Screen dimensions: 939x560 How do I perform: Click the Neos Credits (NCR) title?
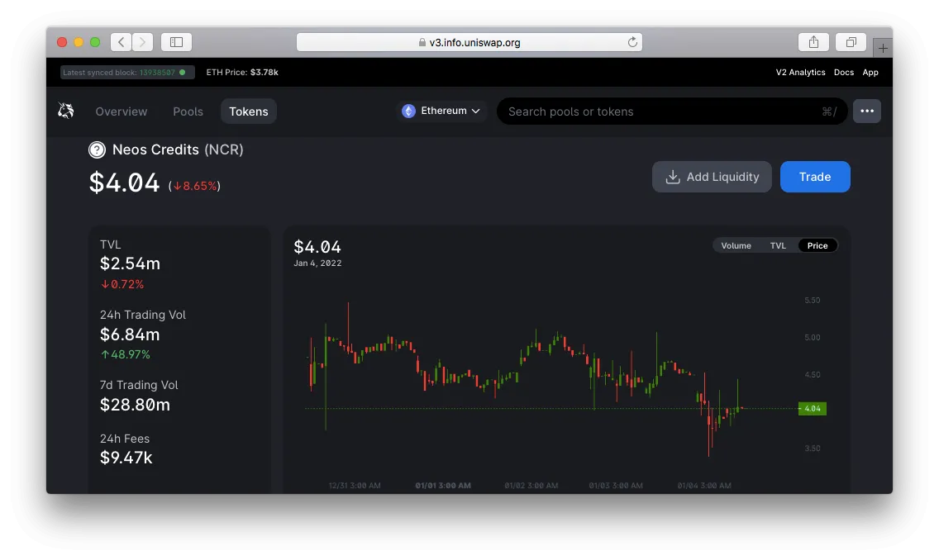pyautogui.click(x=178, y=149)
